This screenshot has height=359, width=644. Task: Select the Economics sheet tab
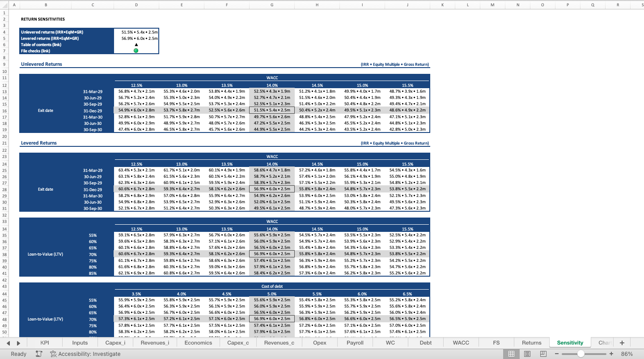(x=198, y=342)
